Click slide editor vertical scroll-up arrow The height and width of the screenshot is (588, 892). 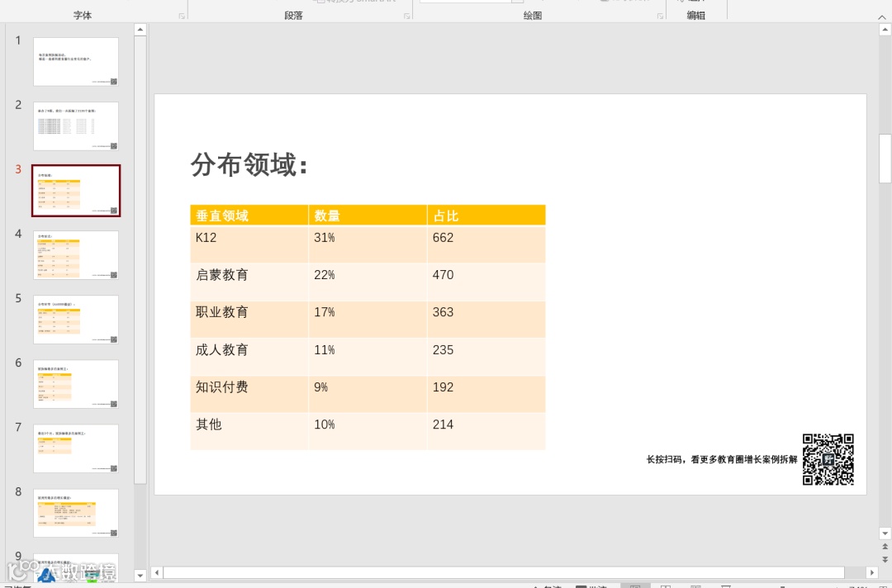pyautogui.click(x=885, y=30)
